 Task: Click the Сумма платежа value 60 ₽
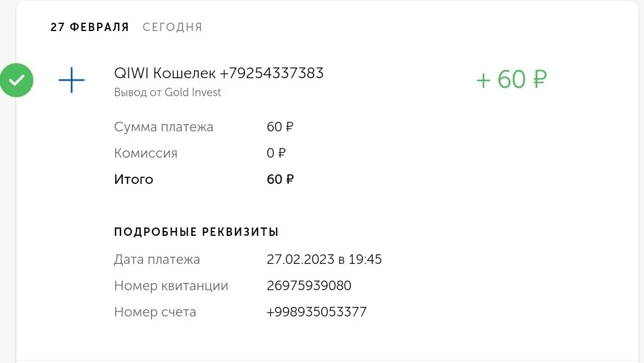click(x=280, y=127)
